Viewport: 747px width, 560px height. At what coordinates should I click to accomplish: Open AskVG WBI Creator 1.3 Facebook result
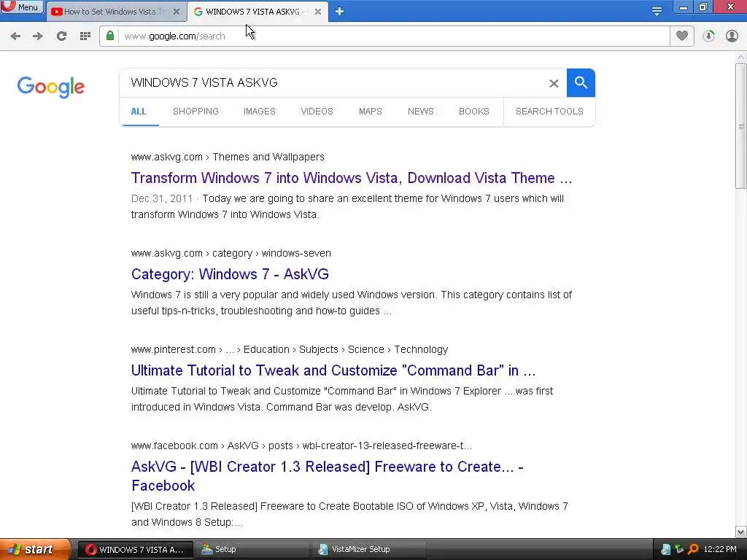pos(328,475)
